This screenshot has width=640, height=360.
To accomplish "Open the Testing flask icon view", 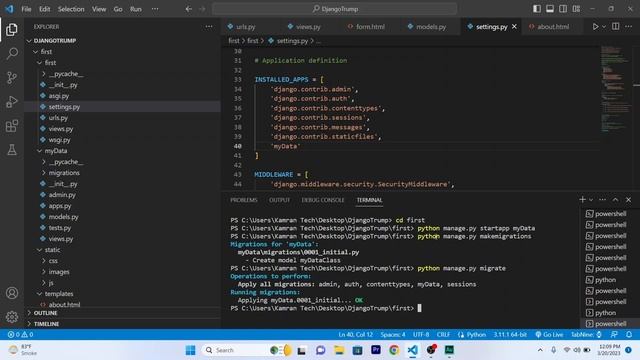I will 12,150.
